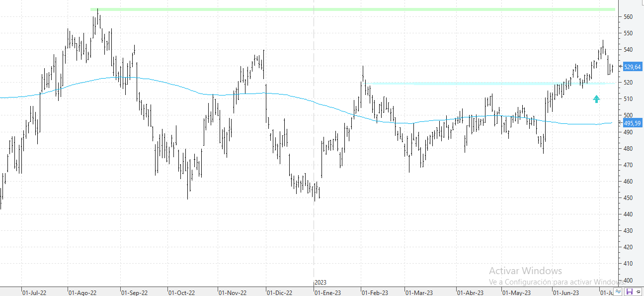
Task: Click the 2023 year marker label
Action: click(x=321, y=283)
